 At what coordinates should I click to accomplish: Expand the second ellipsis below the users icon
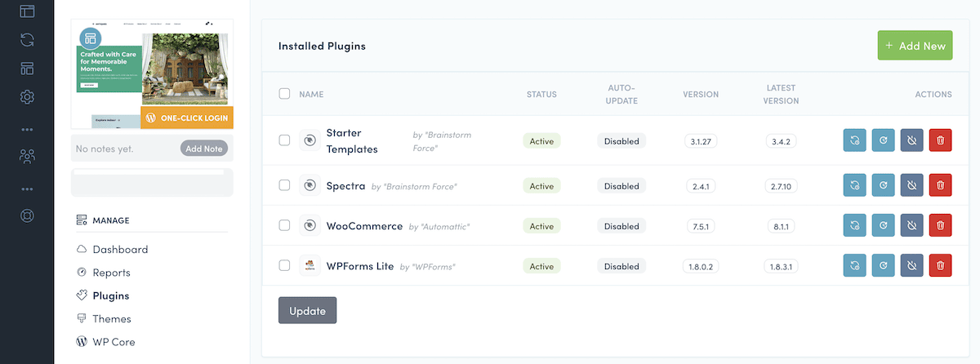27,189
